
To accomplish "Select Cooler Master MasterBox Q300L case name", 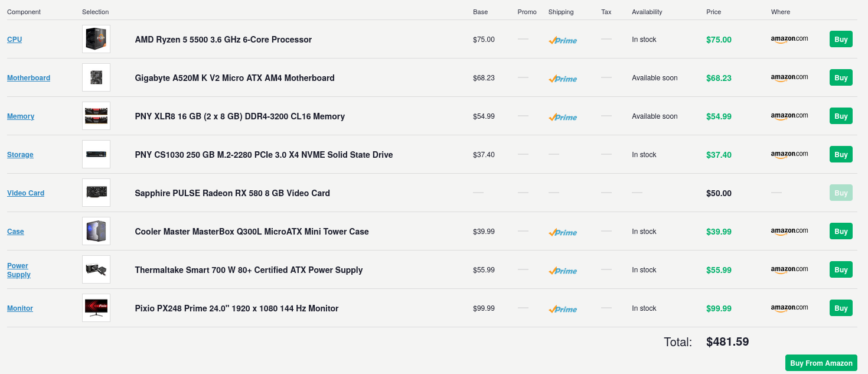I will 252,232.
